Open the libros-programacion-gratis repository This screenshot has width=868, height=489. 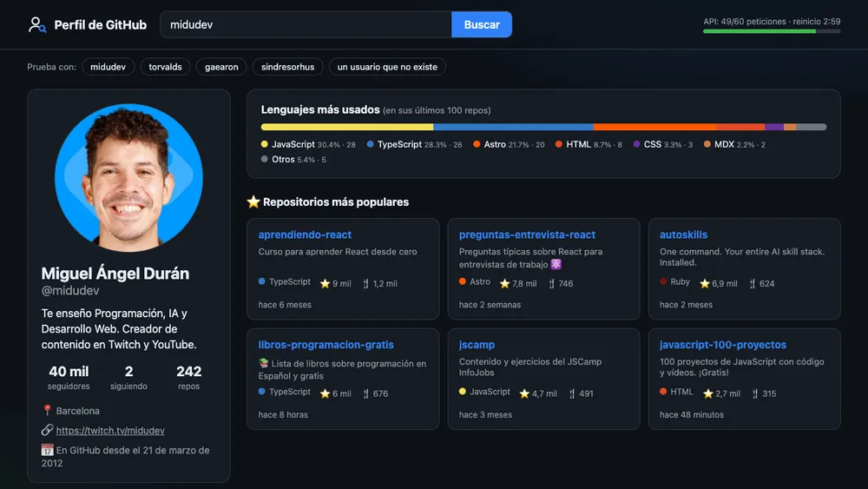pyautogui.click(x=326, y=345)
